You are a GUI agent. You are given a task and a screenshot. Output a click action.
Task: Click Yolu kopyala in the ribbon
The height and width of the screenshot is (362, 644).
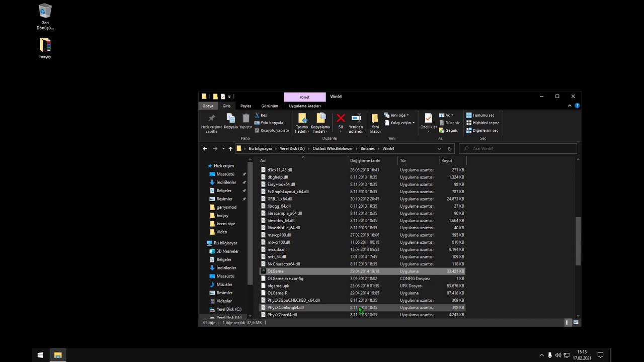[x=269, y=123]
